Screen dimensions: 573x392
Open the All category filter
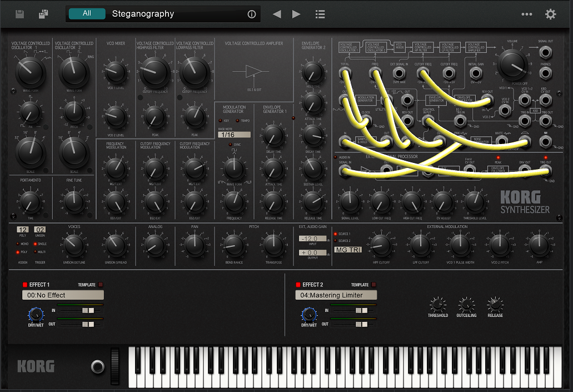tap(87, 13)
